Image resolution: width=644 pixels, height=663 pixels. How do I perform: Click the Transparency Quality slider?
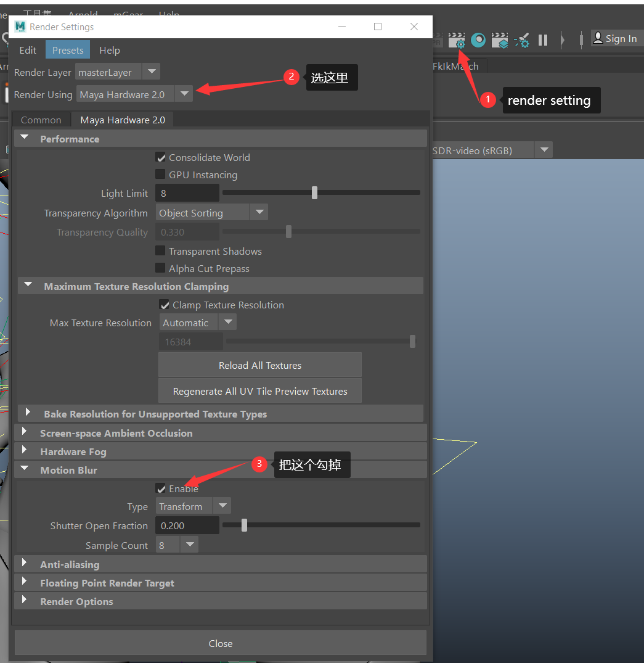tap(321, 231)
